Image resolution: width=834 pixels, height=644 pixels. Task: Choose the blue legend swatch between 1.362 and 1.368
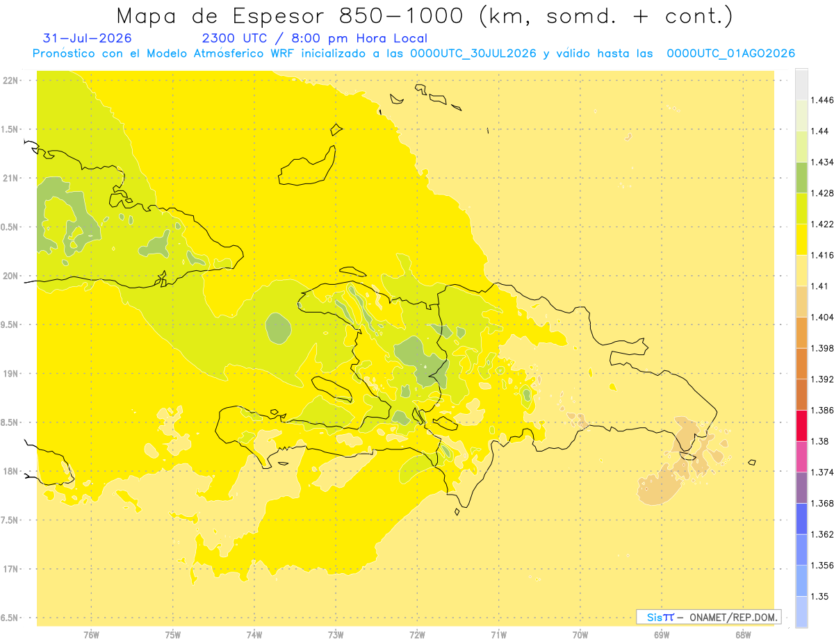tap(801, 518)
